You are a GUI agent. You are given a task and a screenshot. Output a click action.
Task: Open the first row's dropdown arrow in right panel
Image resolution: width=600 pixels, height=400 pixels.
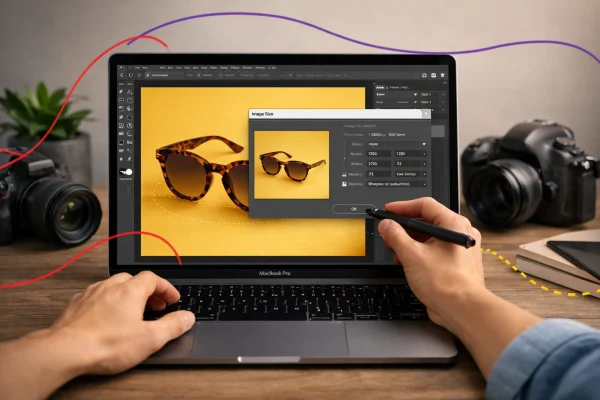416,94
